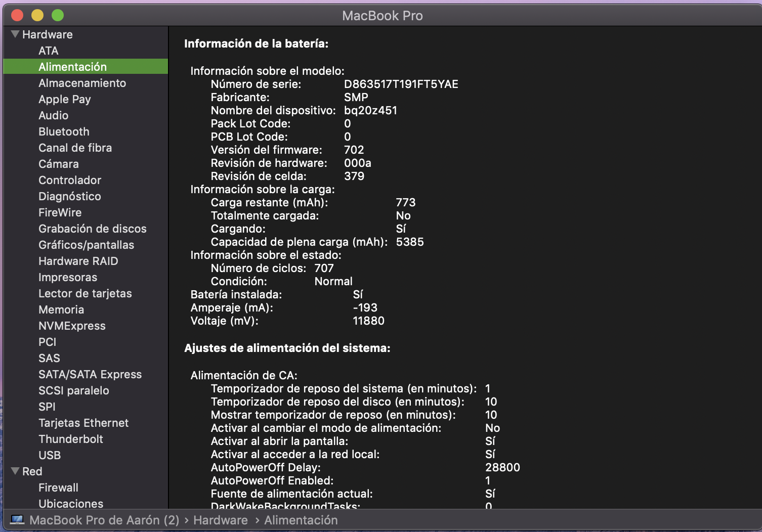Click cycle count value 707

click(324, 268)
